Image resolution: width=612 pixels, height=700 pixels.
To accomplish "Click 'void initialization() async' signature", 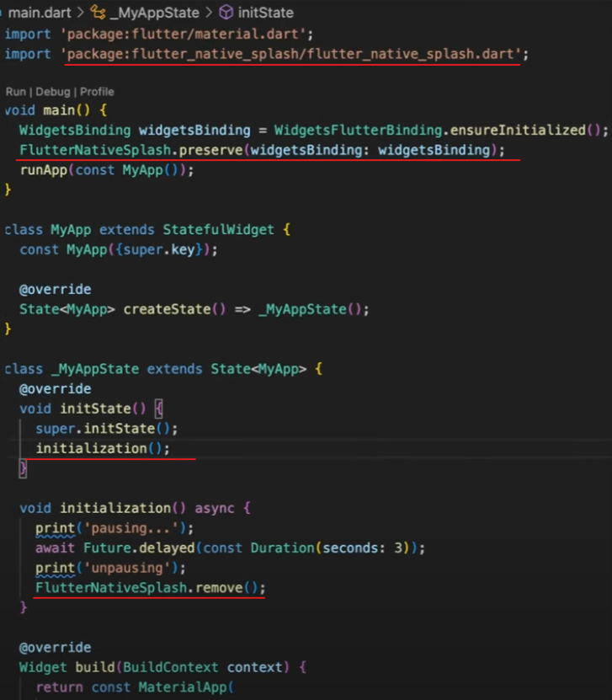I will click(x=126, y=508).
